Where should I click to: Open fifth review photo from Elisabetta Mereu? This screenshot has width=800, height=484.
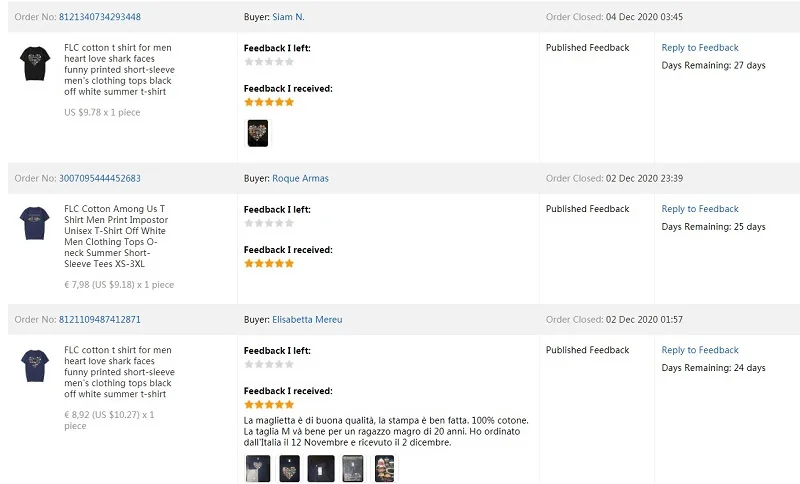(x=385, y=468)
